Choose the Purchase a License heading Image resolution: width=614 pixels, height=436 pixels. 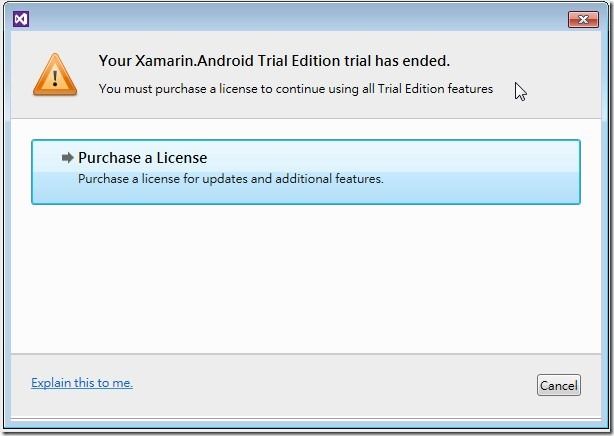(143, 158)
